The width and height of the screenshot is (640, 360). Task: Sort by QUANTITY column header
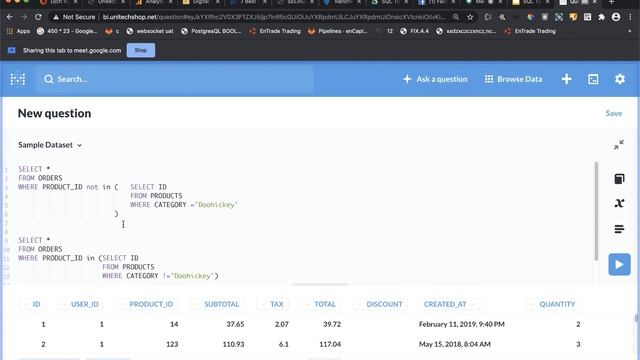point(553,304)
